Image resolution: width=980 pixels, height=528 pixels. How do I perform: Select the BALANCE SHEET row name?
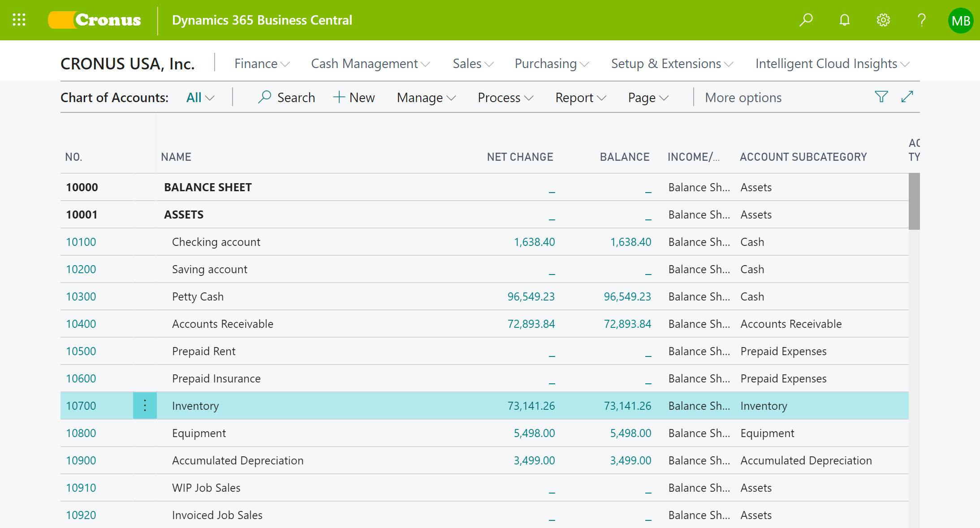[208, 187]
